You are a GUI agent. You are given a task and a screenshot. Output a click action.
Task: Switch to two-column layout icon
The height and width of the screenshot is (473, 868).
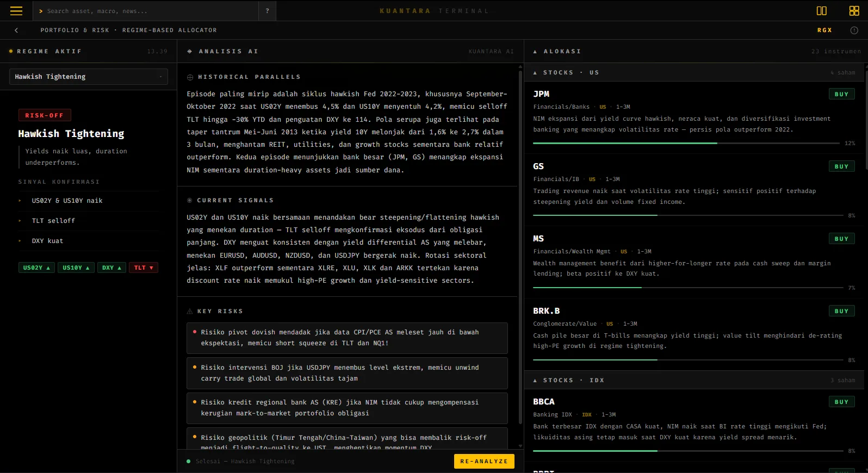(821, 11)
